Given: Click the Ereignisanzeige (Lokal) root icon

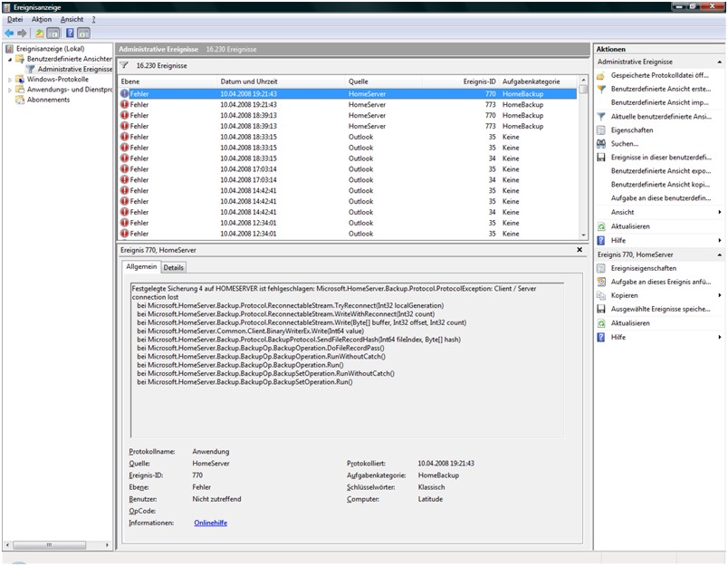Looking at the screenshot, I should [9, 48].
